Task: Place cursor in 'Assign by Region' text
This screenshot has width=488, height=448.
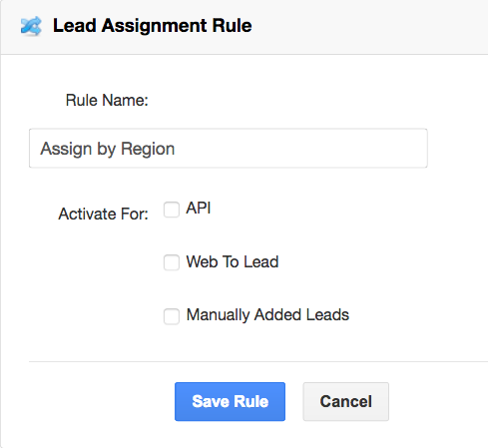Action: (x=108, y=149)
